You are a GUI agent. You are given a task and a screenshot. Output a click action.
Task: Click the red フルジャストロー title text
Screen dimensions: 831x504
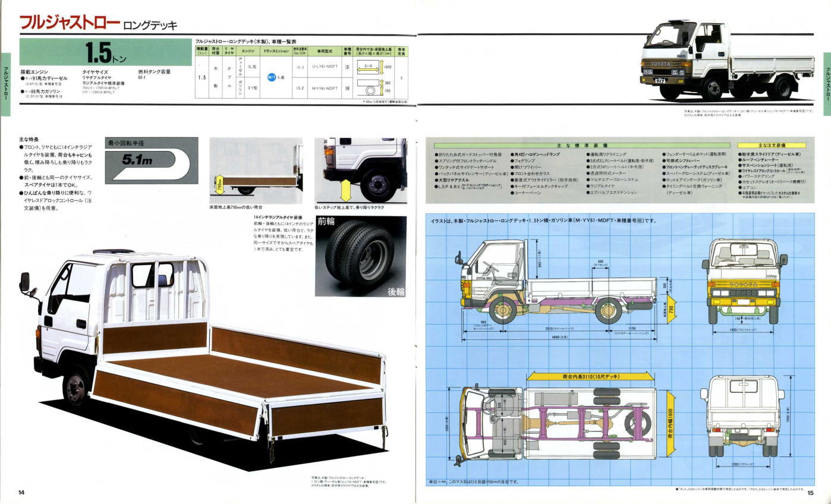tap(70, 24)
